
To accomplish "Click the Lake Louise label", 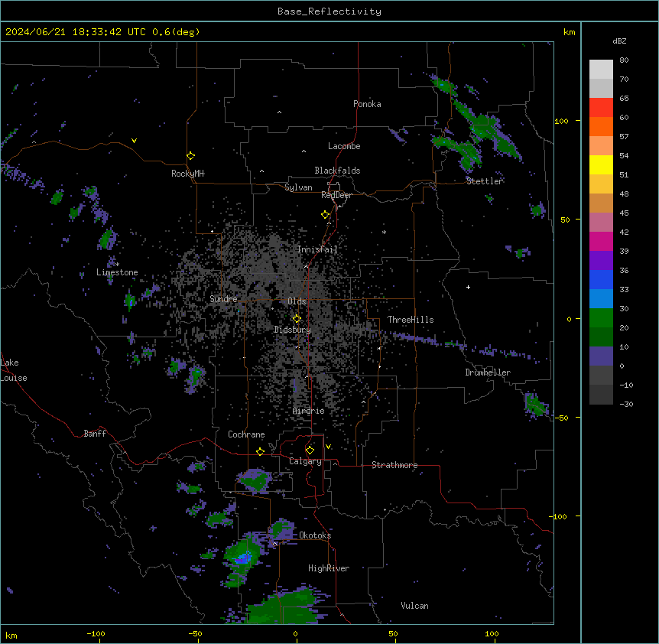I will pyautogui.click(x=14, y=370).
